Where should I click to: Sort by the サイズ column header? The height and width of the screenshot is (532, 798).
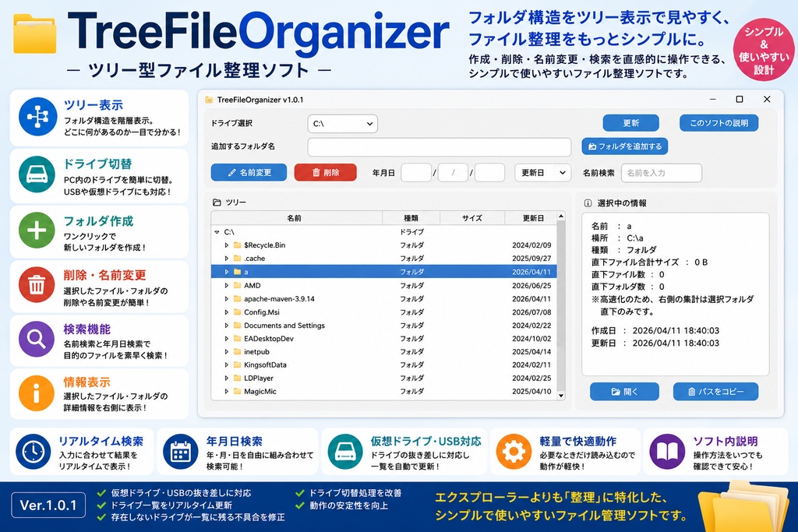472,218
